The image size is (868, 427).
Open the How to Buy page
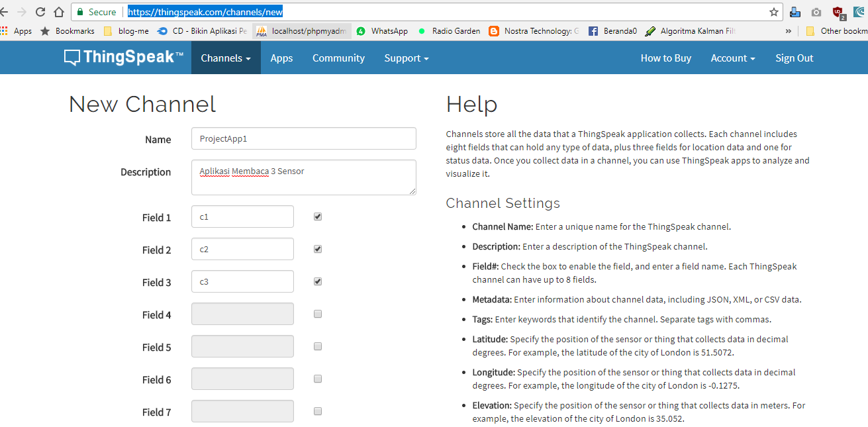[666, 58]
